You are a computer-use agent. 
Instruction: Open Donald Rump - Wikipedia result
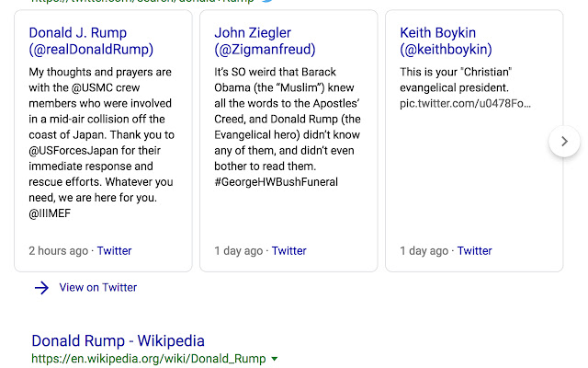point(119,341)
